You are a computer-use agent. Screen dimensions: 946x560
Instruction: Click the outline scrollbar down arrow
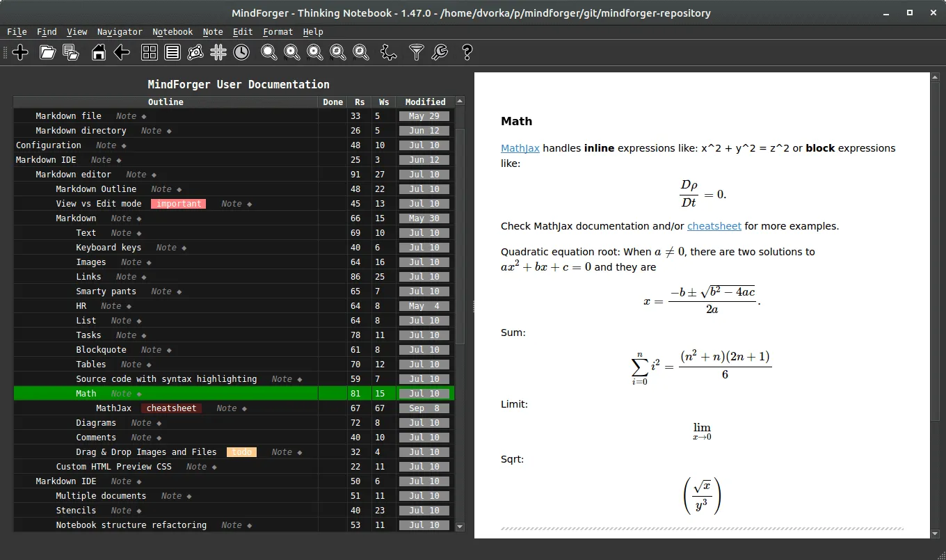[460, 527]
